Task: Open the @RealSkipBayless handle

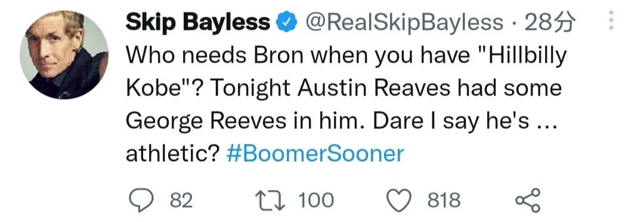Action: (x=403, y=23)
